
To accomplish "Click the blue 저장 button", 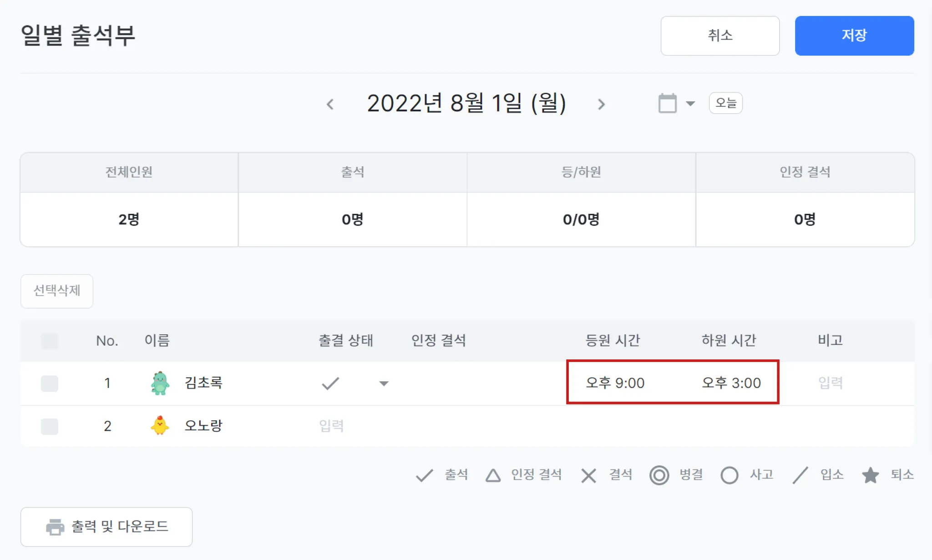I will [x=854, y=35].
